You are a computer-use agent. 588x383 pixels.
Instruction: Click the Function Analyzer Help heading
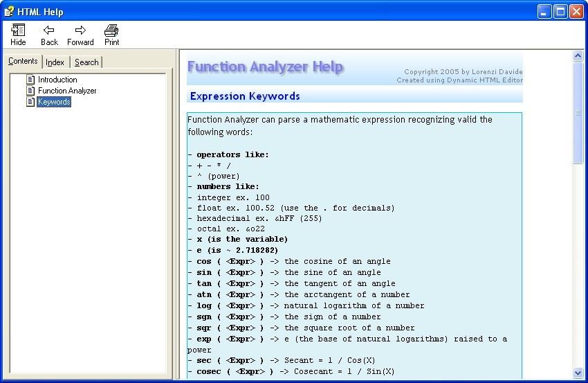pos(265,67)
